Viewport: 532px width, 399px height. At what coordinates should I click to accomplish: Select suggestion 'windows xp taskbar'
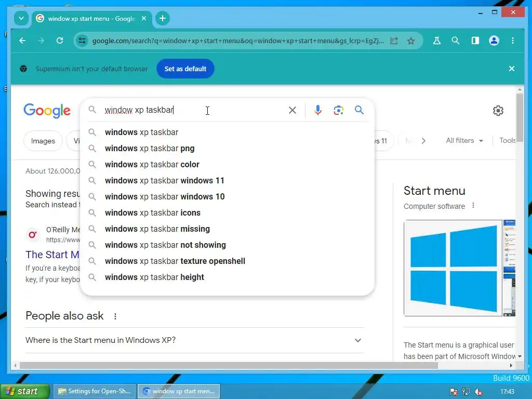(x=228, y=132)
